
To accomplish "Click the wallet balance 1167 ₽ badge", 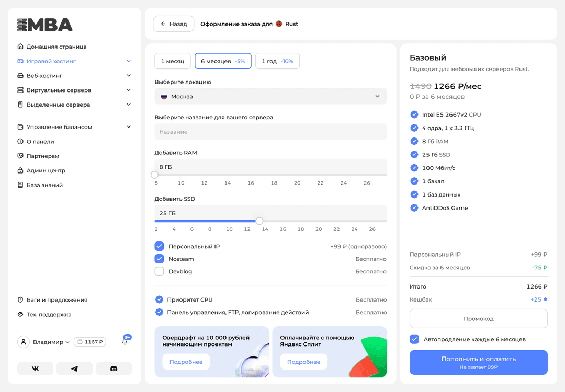I will pos(90,342).
